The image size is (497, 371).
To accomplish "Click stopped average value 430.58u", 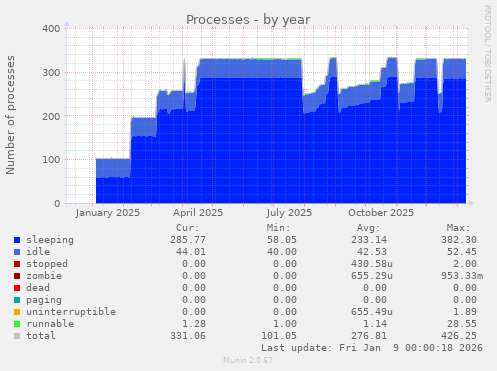I will point(372,264).
